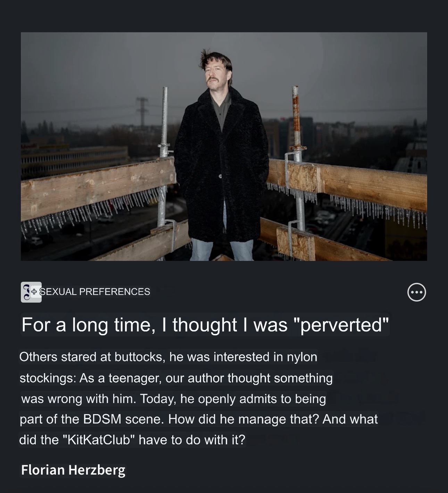Click the "BDSM scene" phrase in the teaser
The width and height of the screenshot is (448, 493).
tap(123, 419)
